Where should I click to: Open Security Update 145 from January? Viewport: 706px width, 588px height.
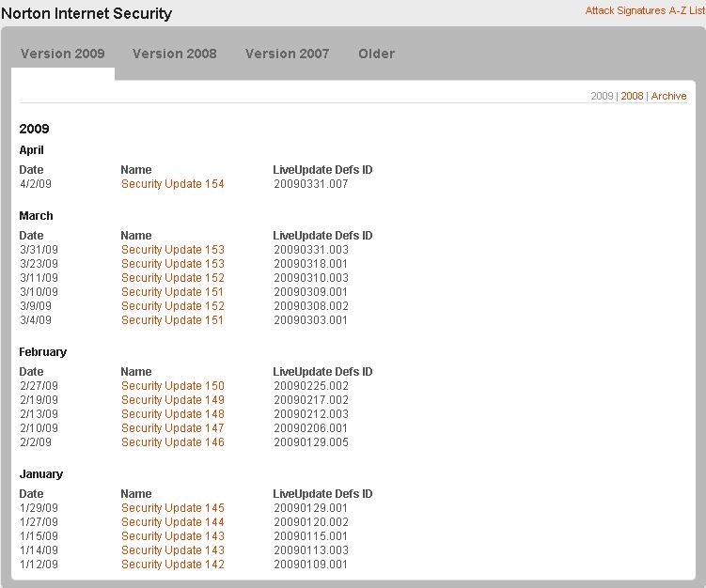coord(173,508)
